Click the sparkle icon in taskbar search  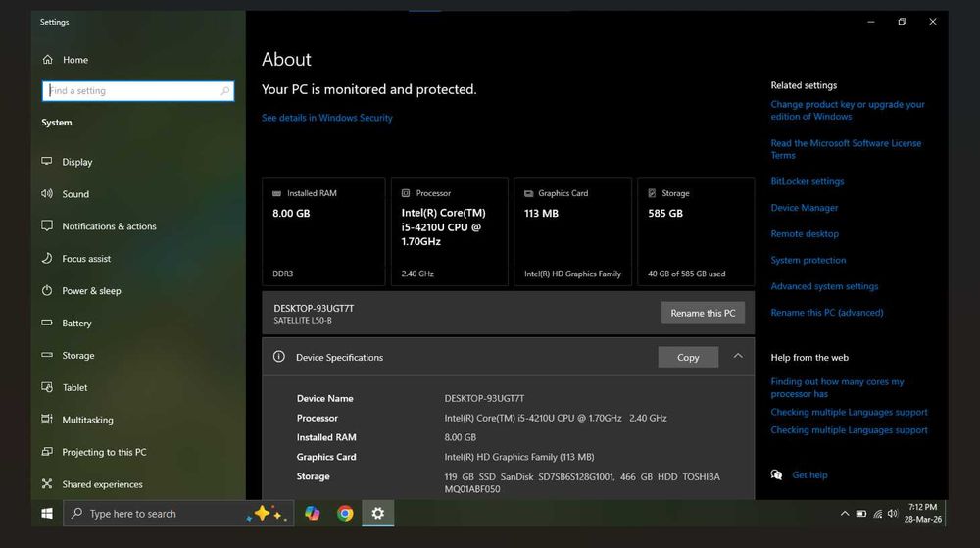[x=268, y=514]
